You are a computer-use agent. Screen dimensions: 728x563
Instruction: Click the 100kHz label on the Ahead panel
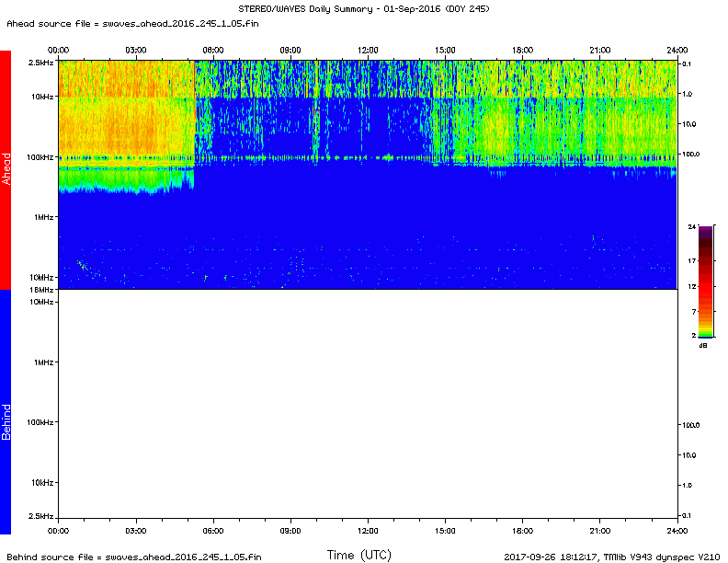coord(40,157)
